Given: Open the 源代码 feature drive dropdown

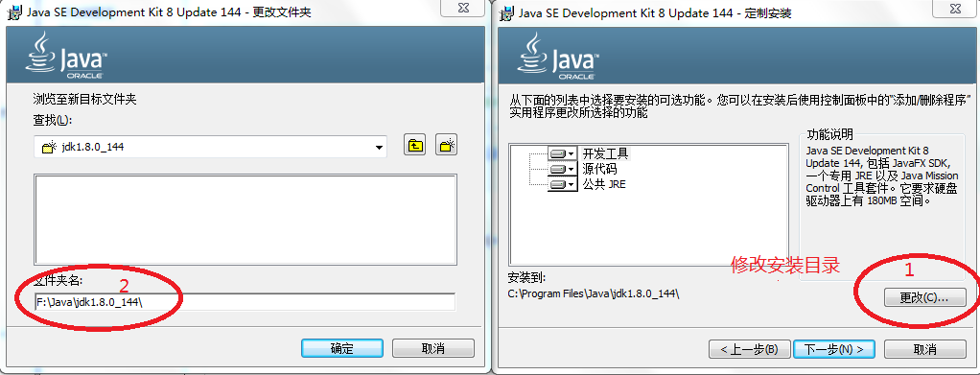Looking at the screenshot, I should (x=563, y=169).
